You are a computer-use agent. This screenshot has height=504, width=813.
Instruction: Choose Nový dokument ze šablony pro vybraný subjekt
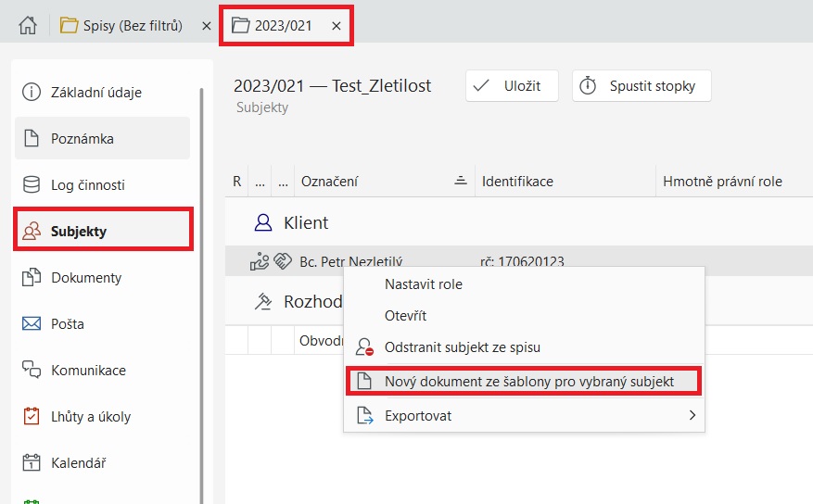524,381
